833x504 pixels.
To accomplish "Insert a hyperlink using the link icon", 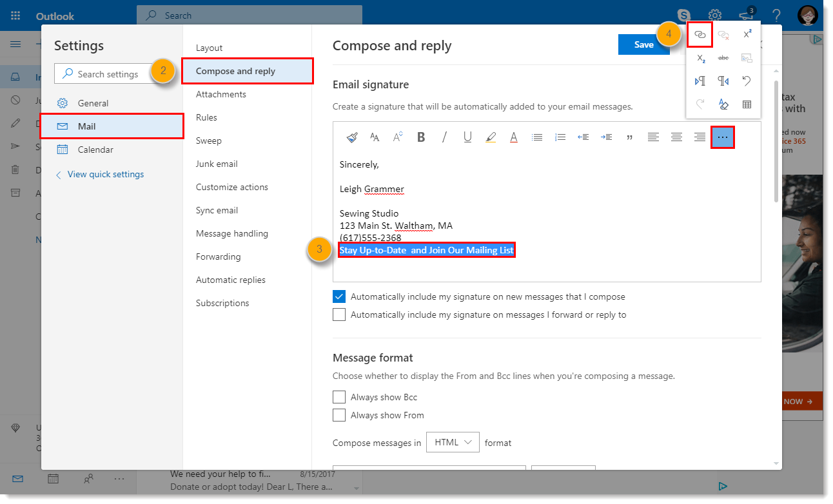I will 700,35.
